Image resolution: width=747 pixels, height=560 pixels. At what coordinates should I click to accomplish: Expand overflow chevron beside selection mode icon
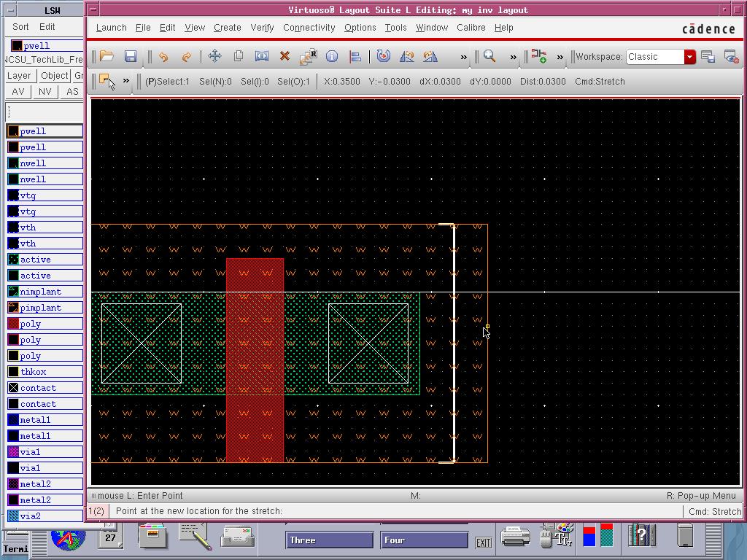(125, 80)
